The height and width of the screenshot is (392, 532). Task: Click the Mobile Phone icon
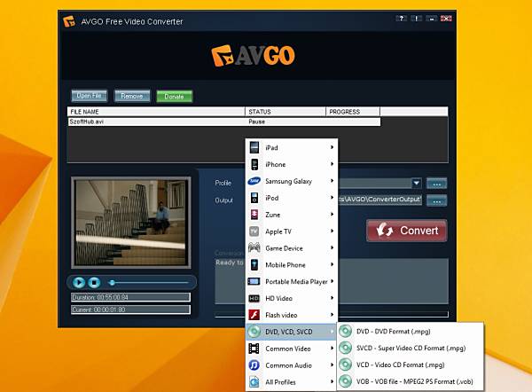coord(254,264)
